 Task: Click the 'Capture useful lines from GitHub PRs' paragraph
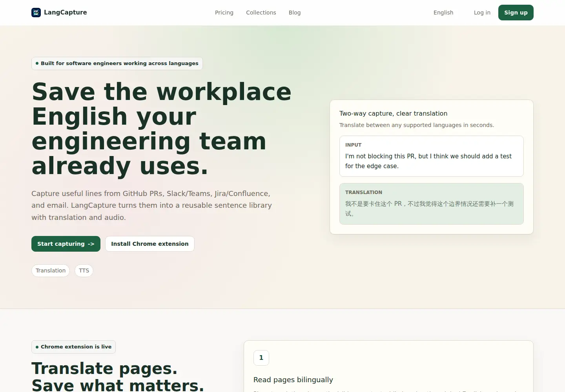(x=151, y=205)
